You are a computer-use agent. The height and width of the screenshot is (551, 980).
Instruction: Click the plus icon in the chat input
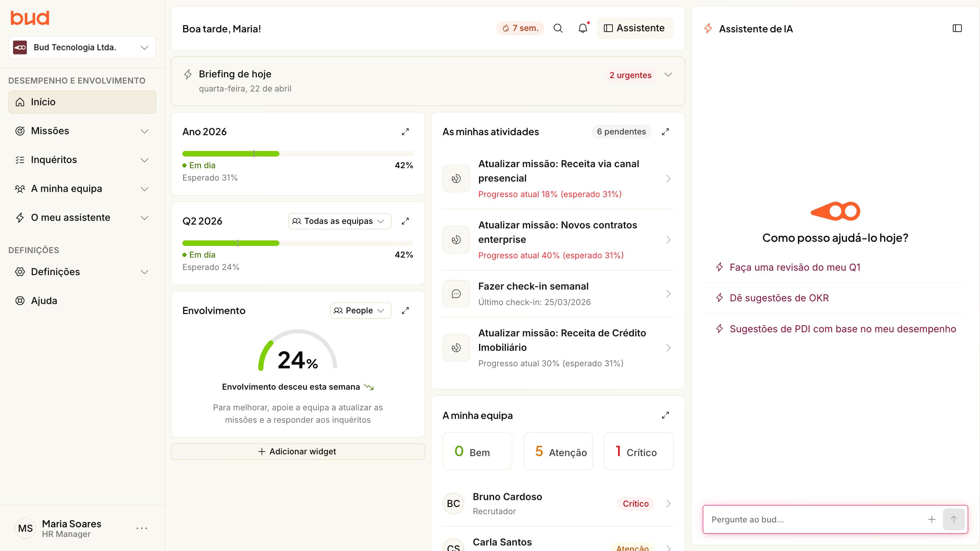click(932, 519)
